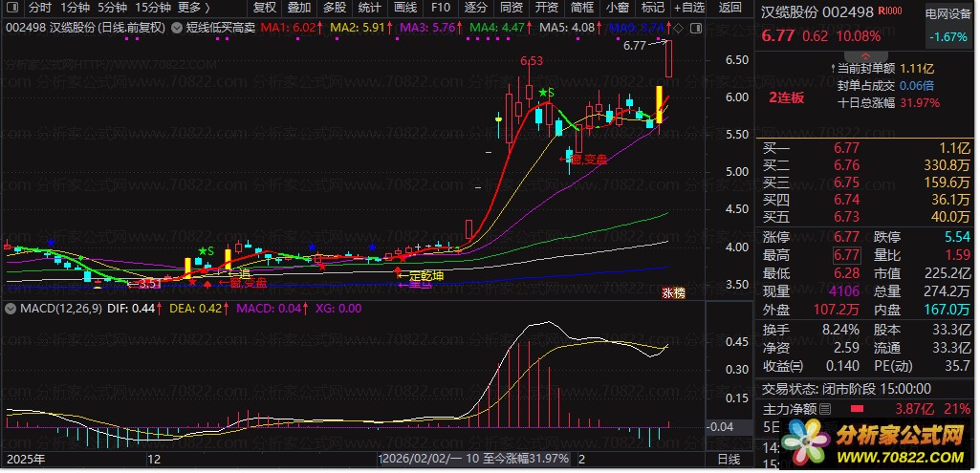980x473 pixels.
Task: Select the 买五 price 6.73
Action: (x=846, y=217)
